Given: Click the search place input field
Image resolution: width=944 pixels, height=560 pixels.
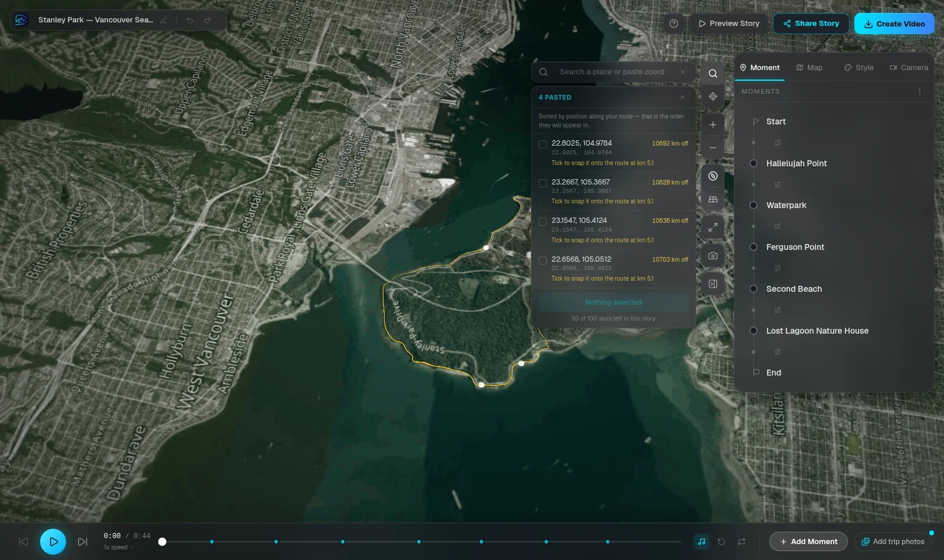Looking at the screenshot, I should 614,72.
